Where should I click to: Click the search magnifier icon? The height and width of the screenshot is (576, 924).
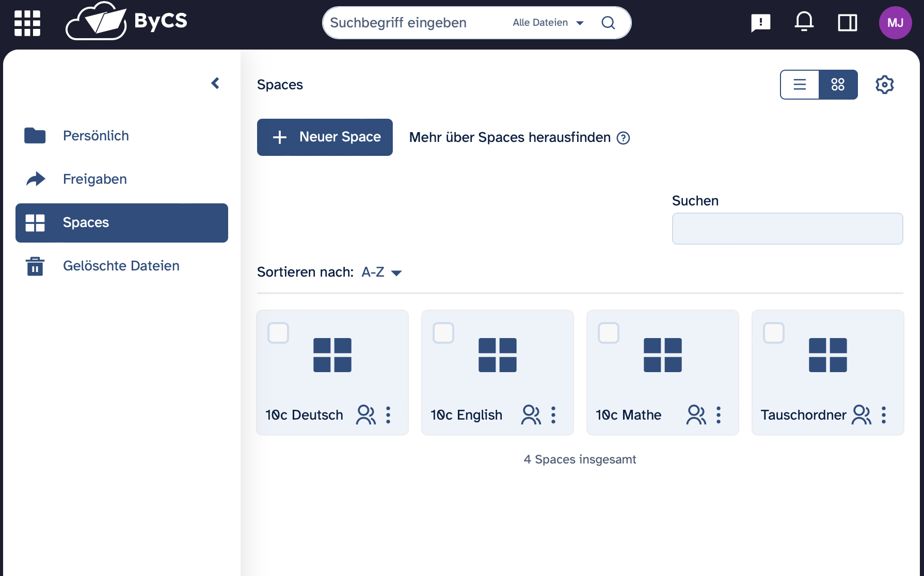(x=608, y=23)
